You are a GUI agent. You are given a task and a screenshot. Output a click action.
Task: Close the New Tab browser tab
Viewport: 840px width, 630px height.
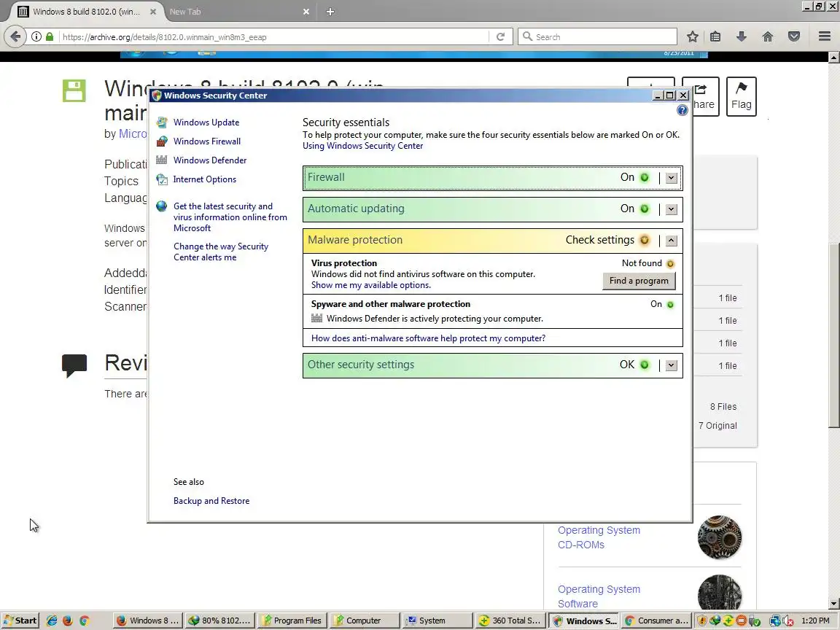click(x=306, y=11)
